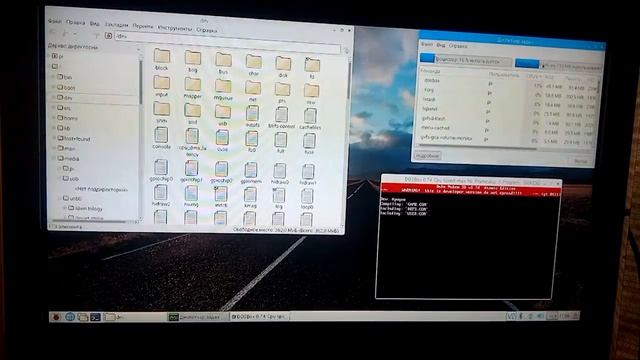Image resolution: width=640 pixels, height=360 pixels.
Task: Select the dosbox process row
Action: pos(508,83)
